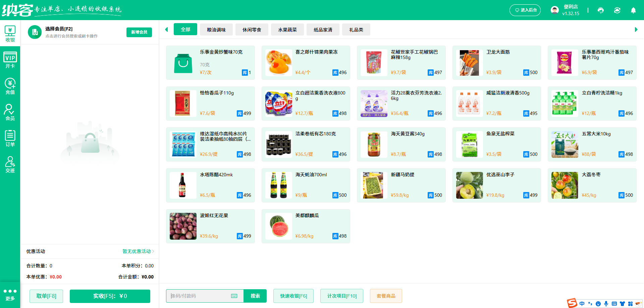Switch to the 休闲零食 category tab
644x308 pixels.
tap(252, 29)
